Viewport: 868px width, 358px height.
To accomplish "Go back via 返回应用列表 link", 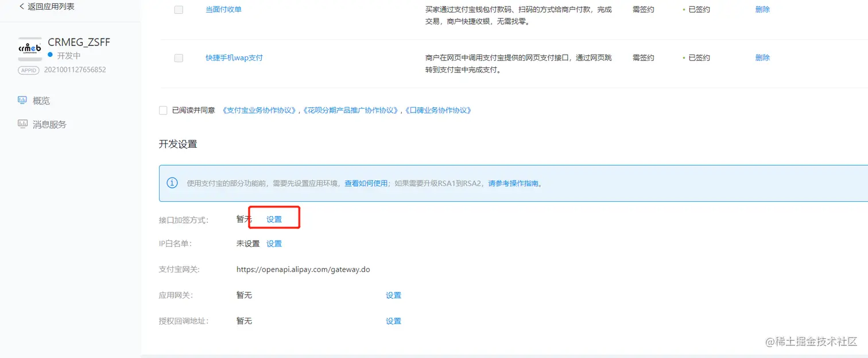I will [x=46, y=6].
